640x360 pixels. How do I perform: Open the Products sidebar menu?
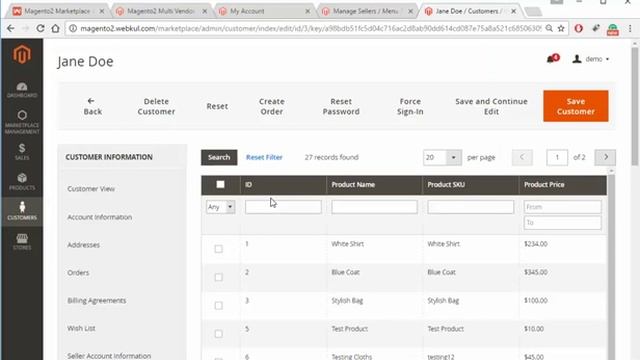coord(22,182)
